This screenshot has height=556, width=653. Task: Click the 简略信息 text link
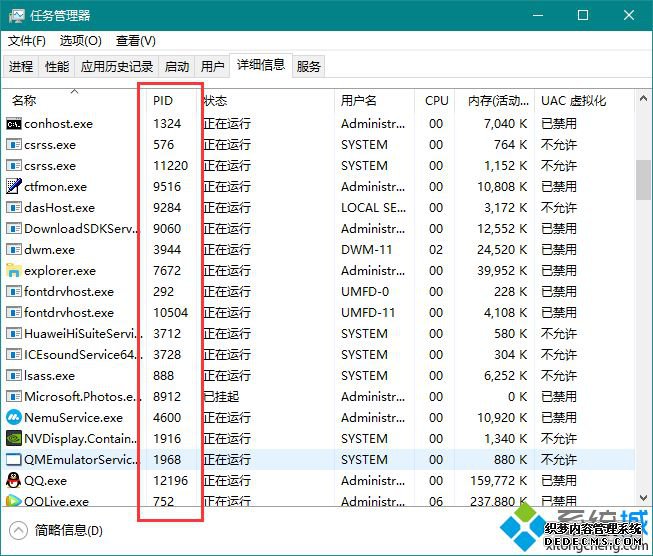point(62,530)
